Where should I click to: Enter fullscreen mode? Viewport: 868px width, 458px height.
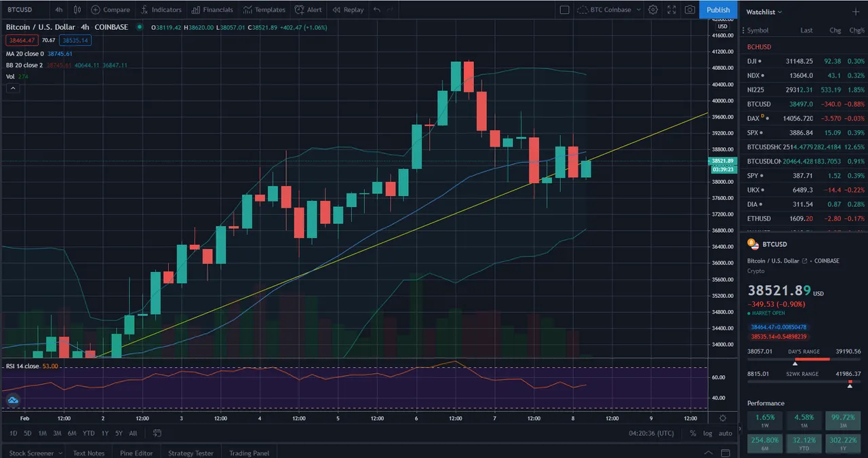pyautogui.click(x=671, y=9)
